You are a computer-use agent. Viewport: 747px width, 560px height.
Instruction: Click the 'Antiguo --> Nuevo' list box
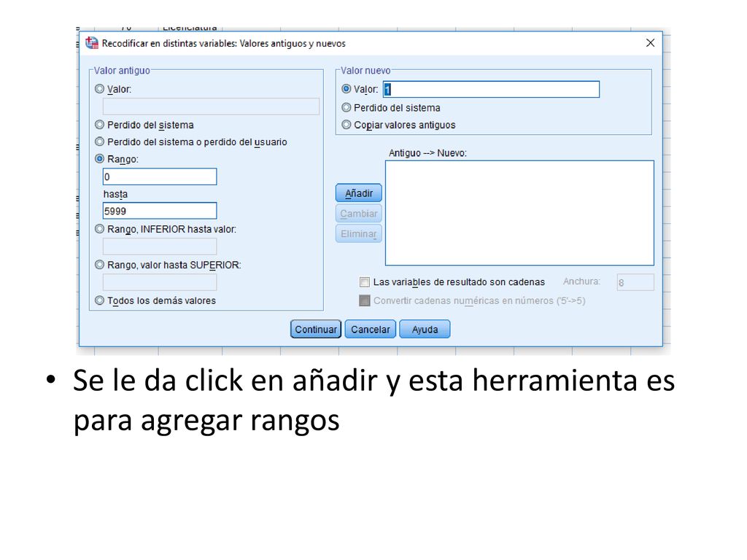tap(519, 213)
